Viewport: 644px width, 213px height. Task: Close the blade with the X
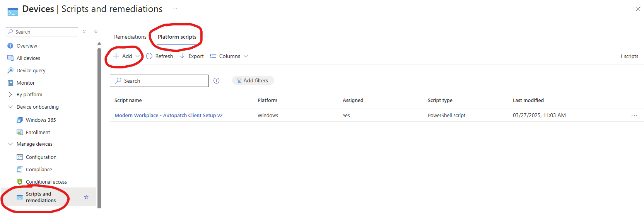638,9
